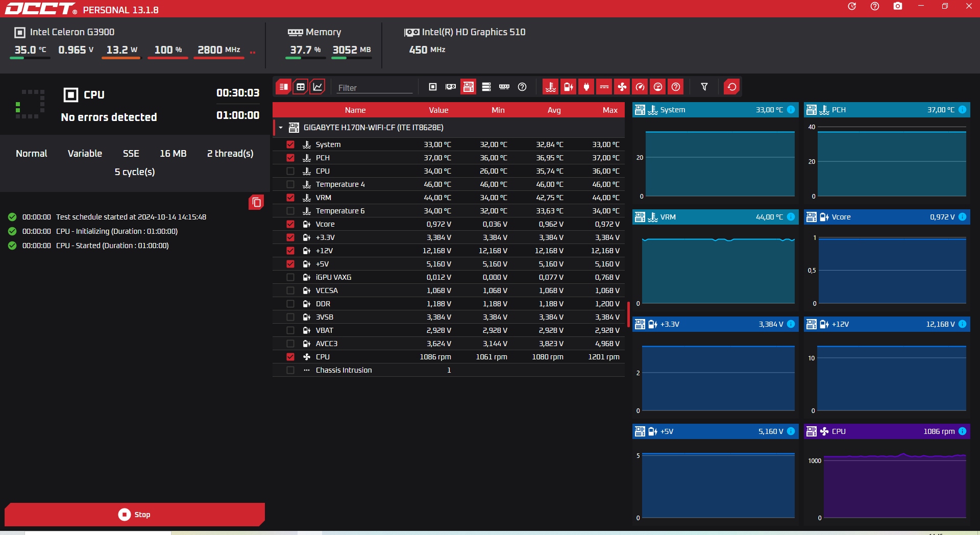Enable the Chassis Intrusion checkbox
Image resolution: width=980 pixels, height=535 pixels.
click(x=290, y=370)
